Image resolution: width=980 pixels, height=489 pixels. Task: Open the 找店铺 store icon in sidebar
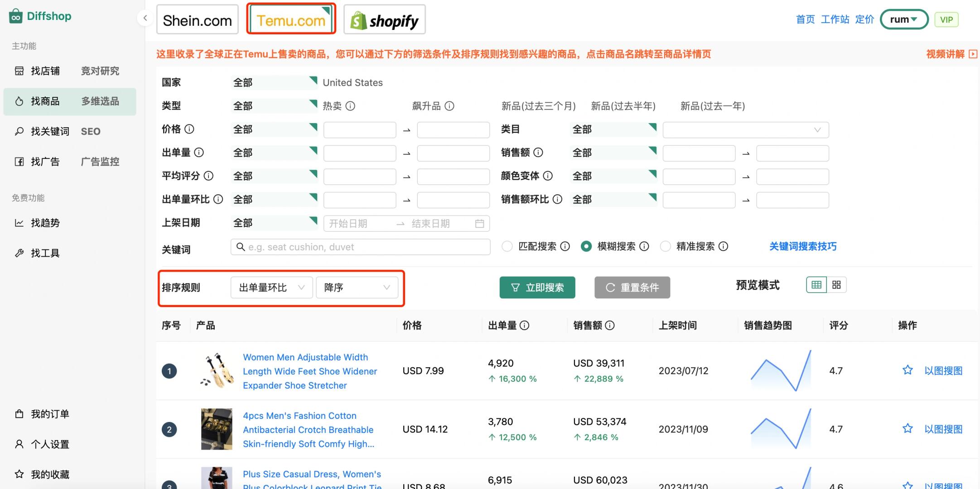tap(19, 71)
